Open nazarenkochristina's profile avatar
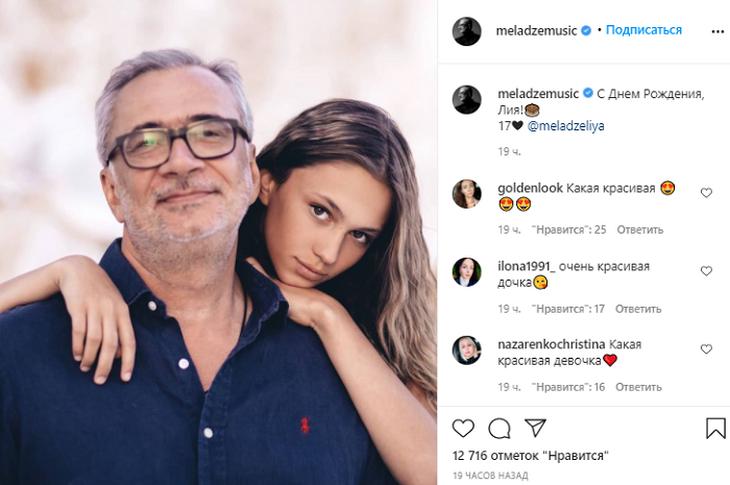The height and width of the screenshot is (485, 730). 466,350
